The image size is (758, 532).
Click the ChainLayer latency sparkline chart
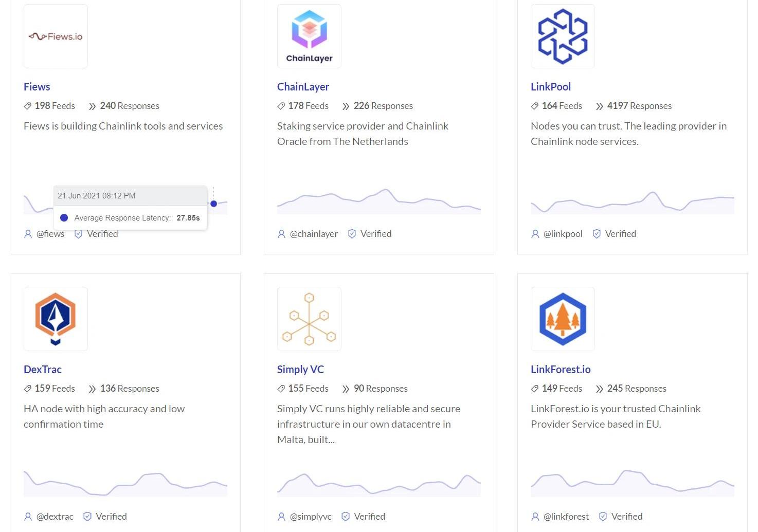pyautogui.click(x=379, y=201)
